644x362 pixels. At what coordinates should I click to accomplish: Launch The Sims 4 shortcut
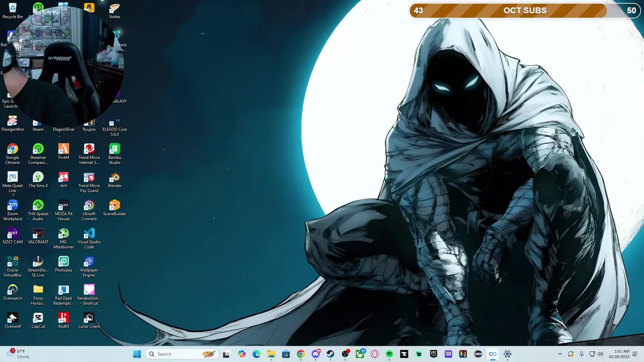[38, 180]
